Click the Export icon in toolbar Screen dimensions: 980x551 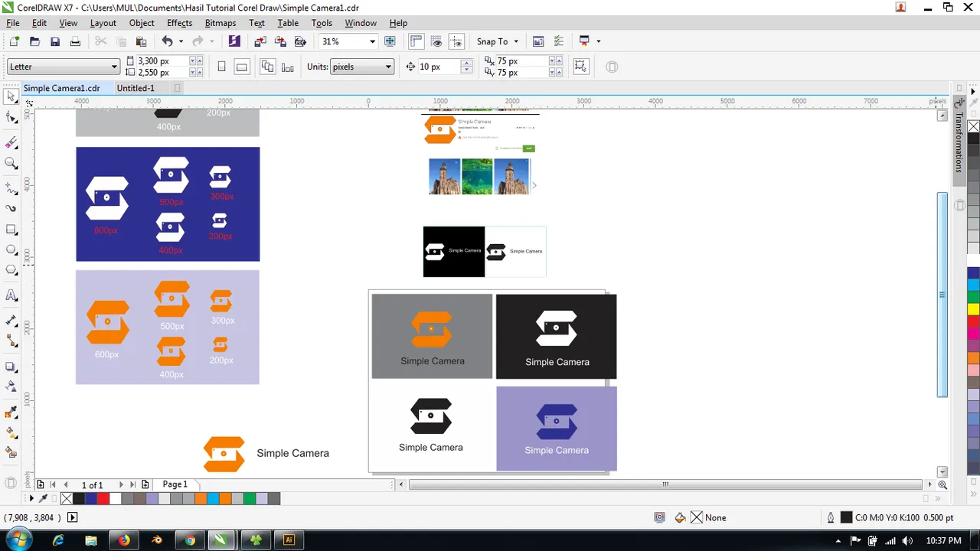click(x=280, y=41)
